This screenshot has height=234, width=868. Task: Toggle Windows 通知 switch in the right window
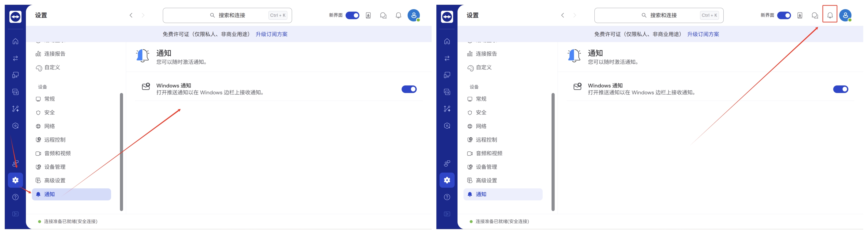[x=841, y=89]
